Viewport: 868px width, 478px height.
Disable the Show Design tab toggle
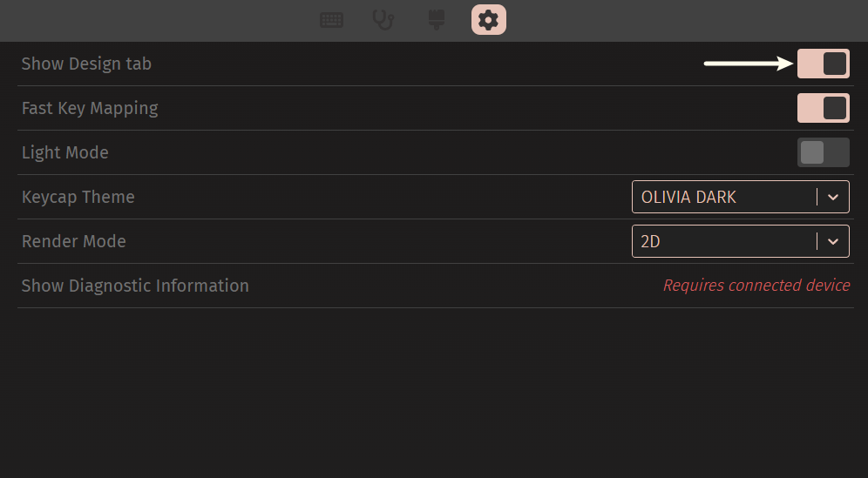pyautogui.click(x=823, y=64)
